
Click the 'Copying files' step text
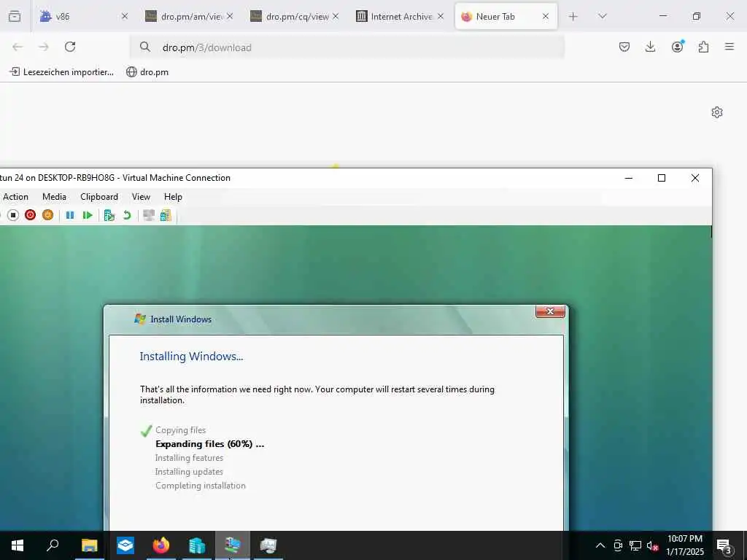pyautogui.click(x=181, y=430)
